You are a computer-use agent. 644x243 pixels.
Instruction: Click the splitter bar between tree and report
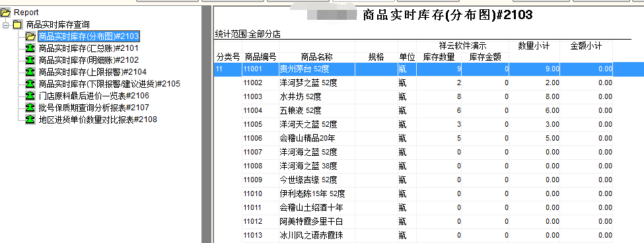[207, 124]
